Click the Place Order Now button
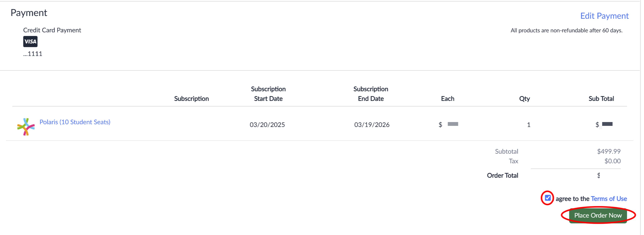 [x=598, y=216]
